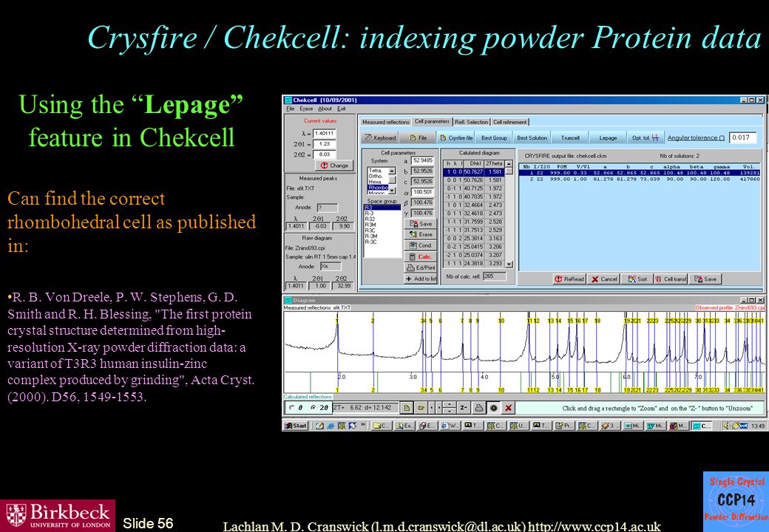The width and height of the screenshot is (769, 532).
Task: Click the File load button in the toolbar
Action: click(x=419, y=138)
